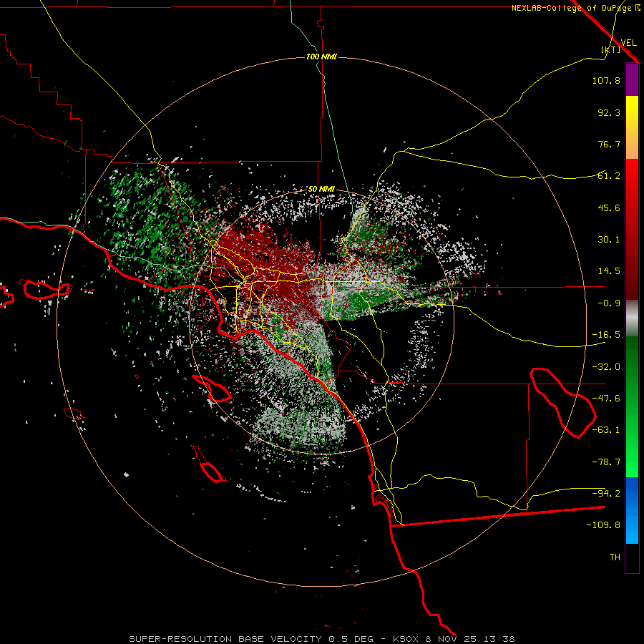Select the -78.7 scale value
644x644 pixels.
tap(606, 462)
